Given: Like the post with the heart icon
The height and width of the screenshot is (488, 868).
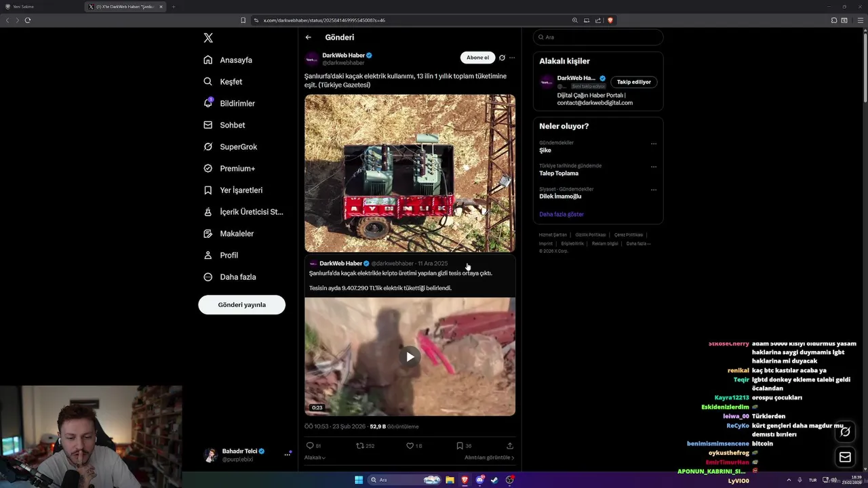Looking at the screenshot, I should 410,445.
